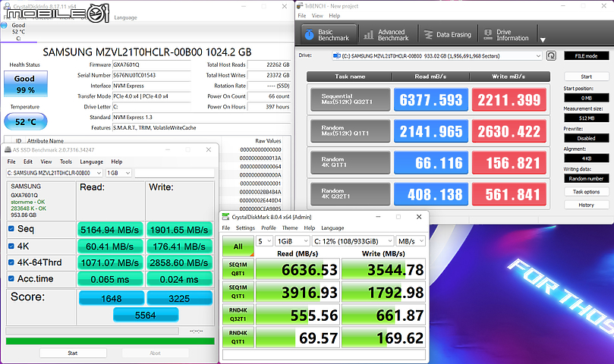Open TxBENCH Drive selection dropdown
Viewport: 614px width, 364px height.
(x=436, y=56)
